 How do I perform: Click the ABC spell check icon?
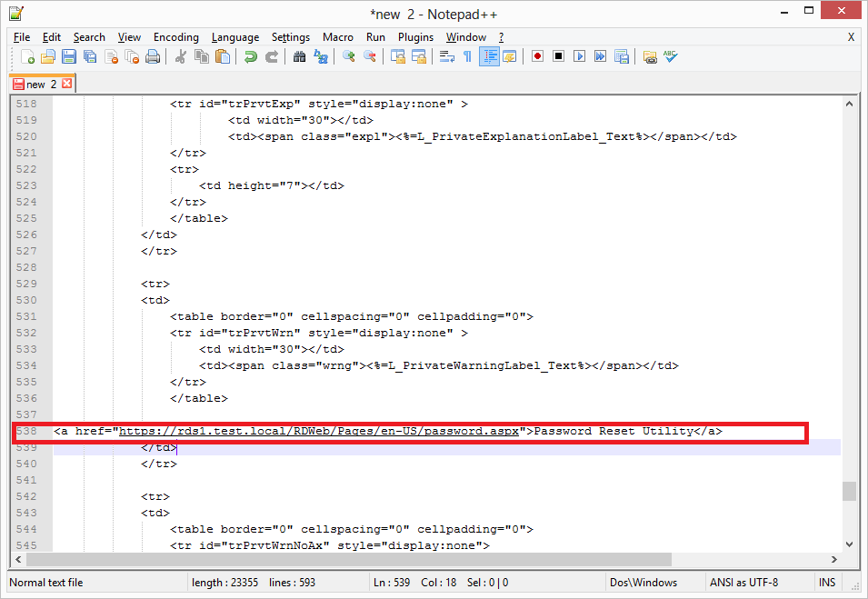click(x=671, y=56)
